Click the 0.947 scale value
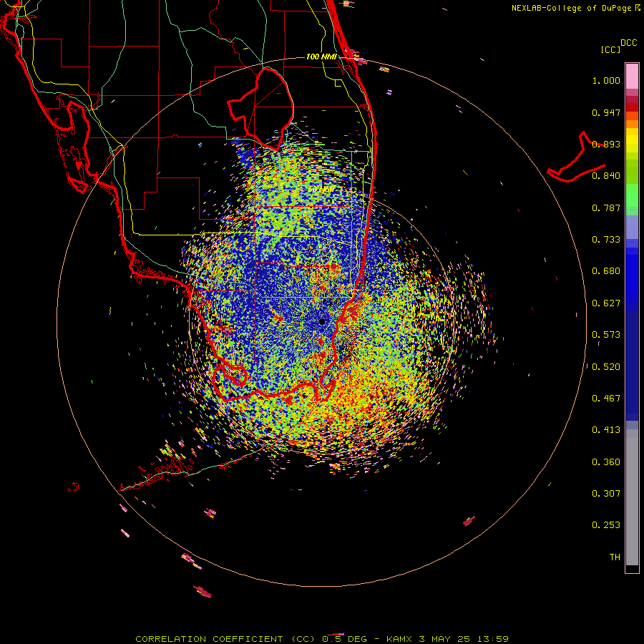This screenshot has height=644, width=644. coord(606,112)
